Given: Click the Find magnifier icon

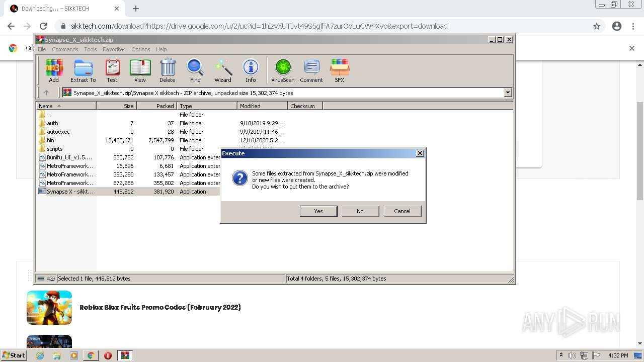Looking at the screenshot, I should click(195, 70).
